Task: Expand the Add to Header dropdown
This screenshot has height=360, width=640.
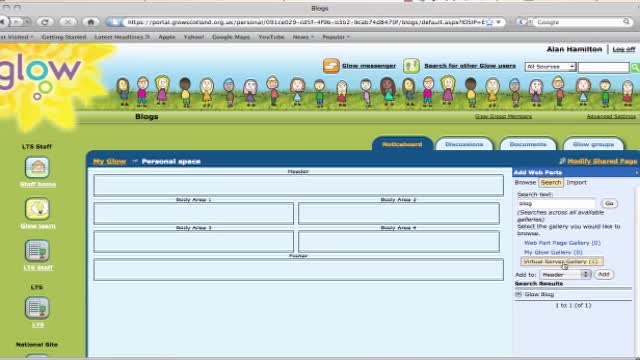Action: (565, 275)
